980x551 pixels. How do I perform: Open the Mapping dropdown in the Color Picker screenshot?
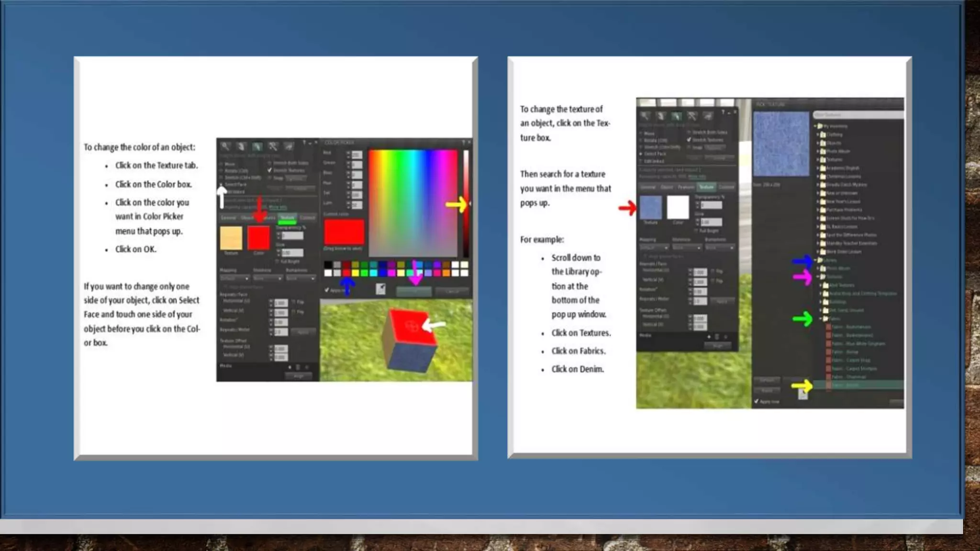point(234,278)
